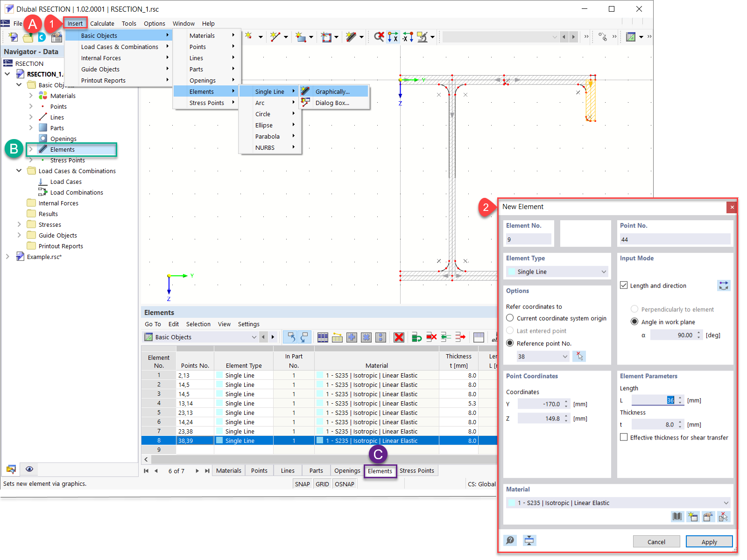The height and width of the screenshot is (560, 747).
Task: Open the reference point 38 dropdown
Action: (x=543, y=357)
